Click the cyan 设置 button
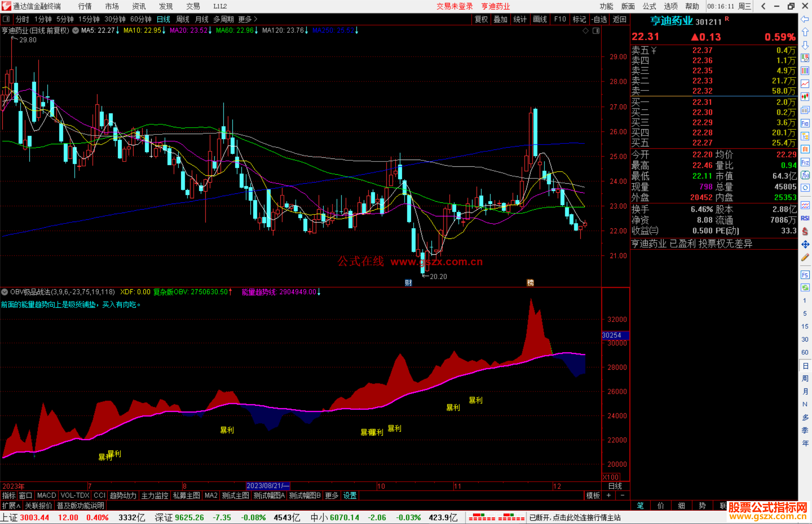Image resolution: width=812 pixels, height=524 pixels. [350, 495]
